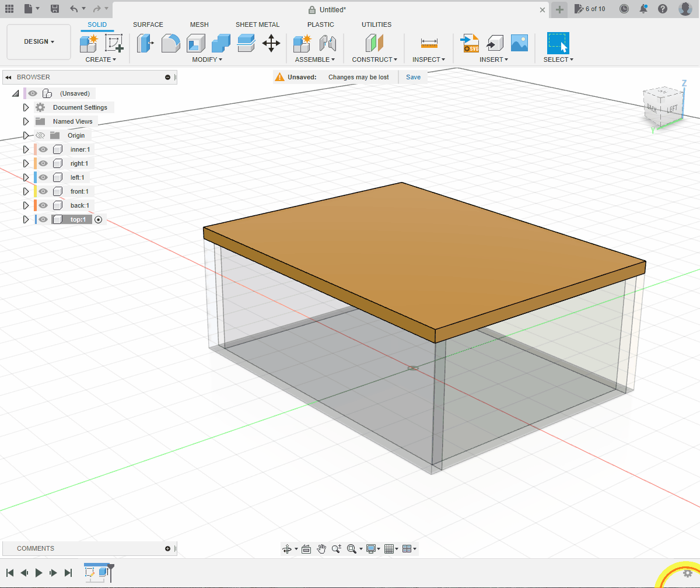This screenshot has width=700, height=588.
Task: Show the hidden Origin folder
Action: [40, 135]
